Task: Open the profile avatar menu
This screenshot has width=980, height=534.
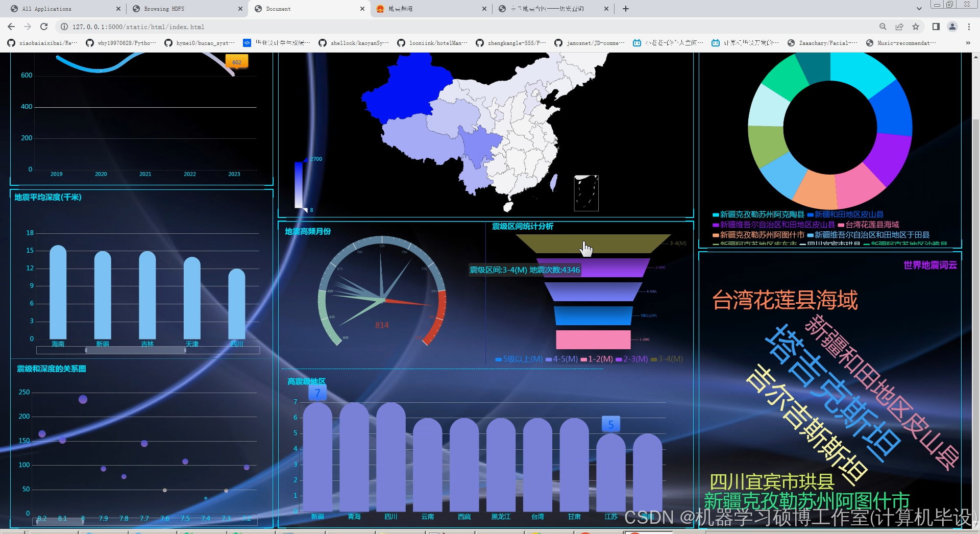Action: point(952,27)
